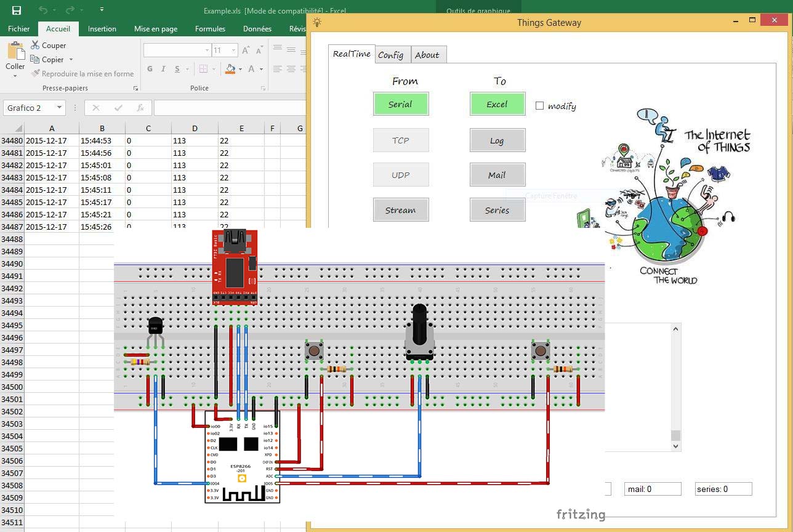Click the increase font size icon

[x=246, y=50]
